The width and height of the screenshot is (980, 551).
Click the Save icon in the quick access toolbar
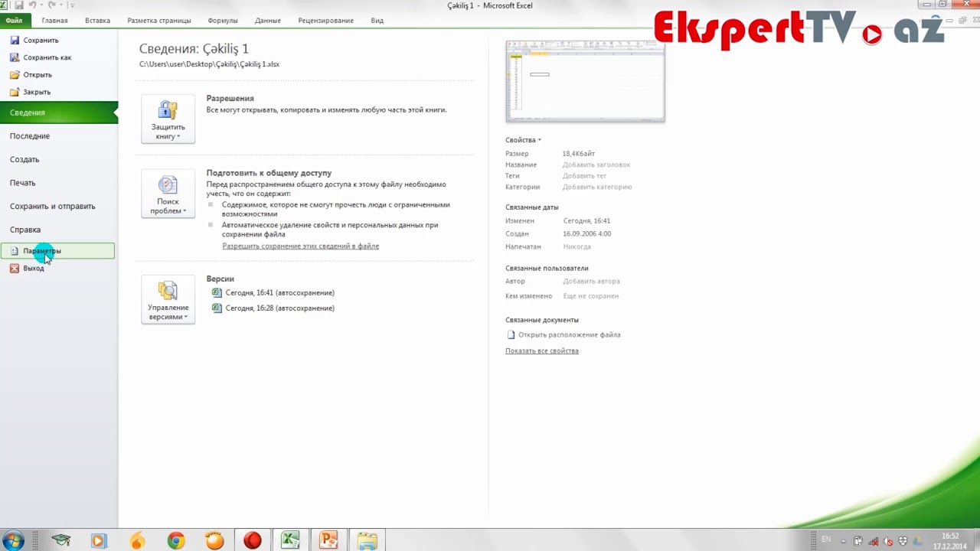click(x=18, y=5)
